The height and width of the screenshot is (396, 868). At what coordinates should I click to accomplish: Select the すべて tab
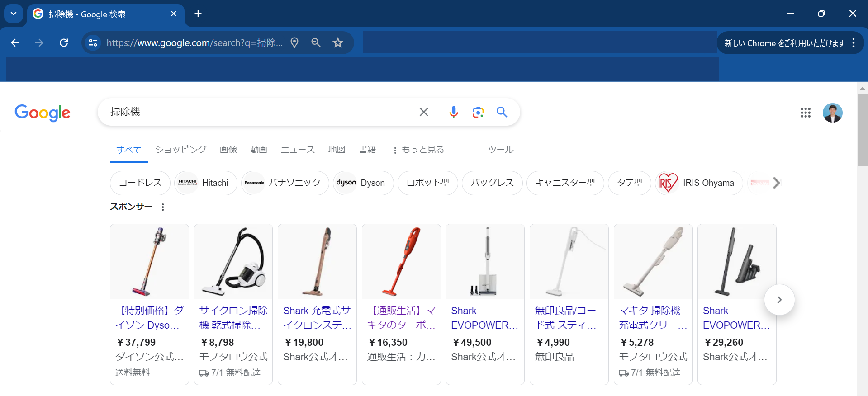pyautogui.click(x=129, y=150)
